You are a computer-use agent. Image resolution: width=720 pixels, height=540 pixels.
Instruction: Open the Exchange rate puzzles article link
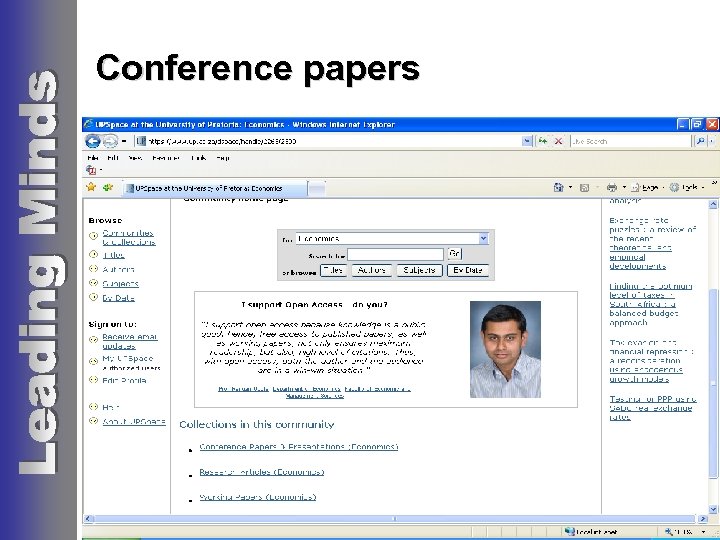[652, 243]
